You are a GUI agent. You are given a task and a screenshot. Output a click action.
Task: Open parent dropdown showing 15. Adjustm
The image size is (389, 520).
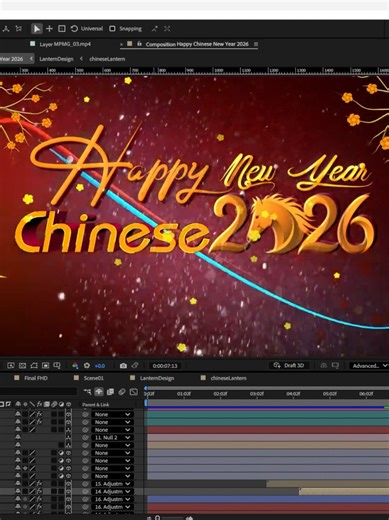pos(112,484)
